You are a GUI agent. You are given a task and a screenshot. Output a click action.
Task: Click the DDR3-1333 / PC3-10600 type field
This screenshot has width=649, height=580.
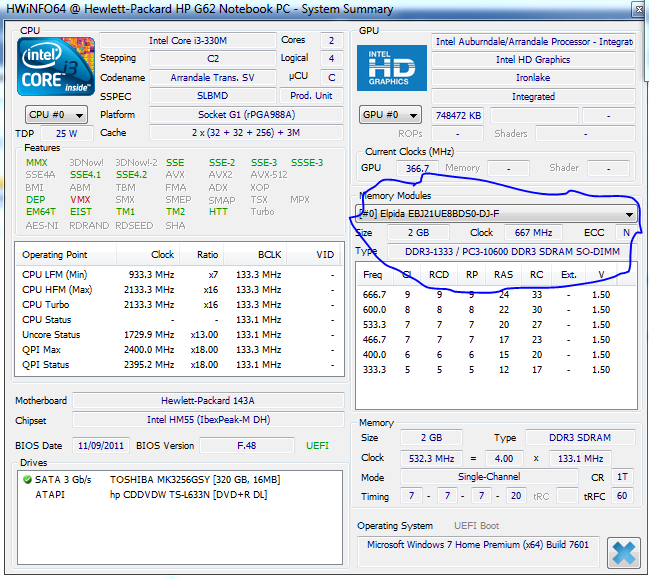pos(512,251)
